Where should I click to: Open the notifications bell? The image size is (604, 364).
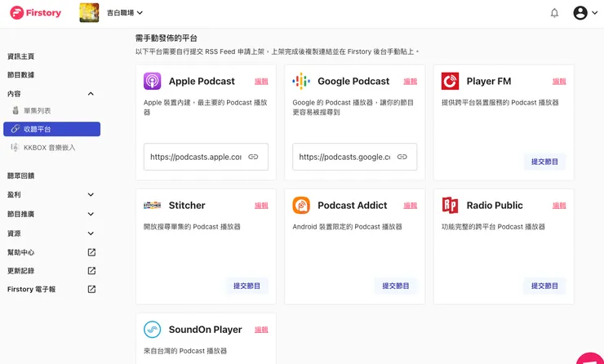554,13
